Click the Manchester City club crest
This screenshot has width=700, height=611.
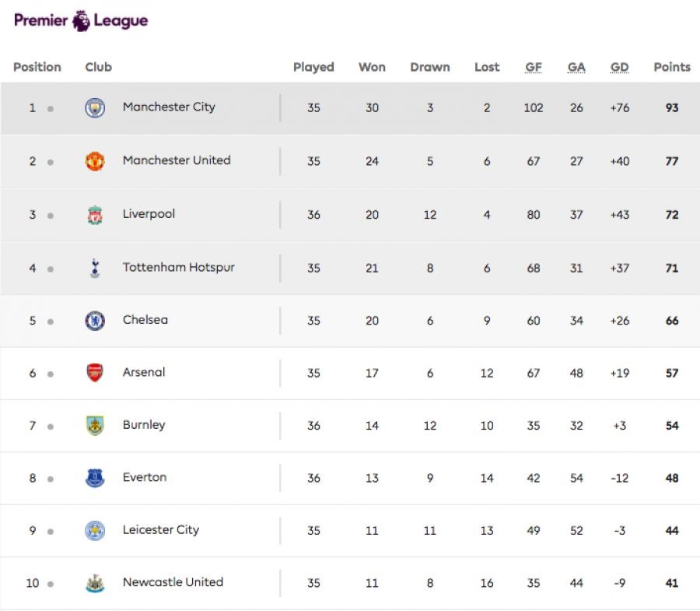click(x=95, y=108)
